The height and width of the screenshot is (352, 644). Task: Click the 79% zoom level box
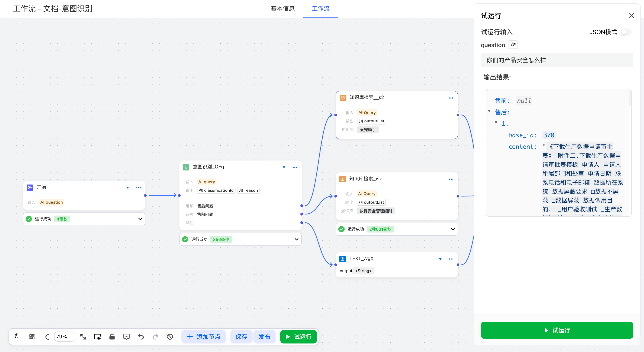coord(64,336)
